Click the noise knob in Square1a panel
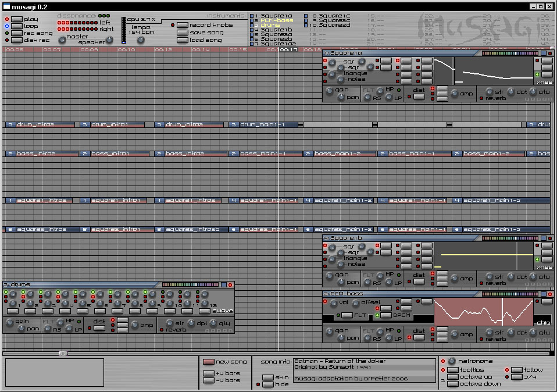This screenshot has height=392, width=557. [x=341, y=79]
